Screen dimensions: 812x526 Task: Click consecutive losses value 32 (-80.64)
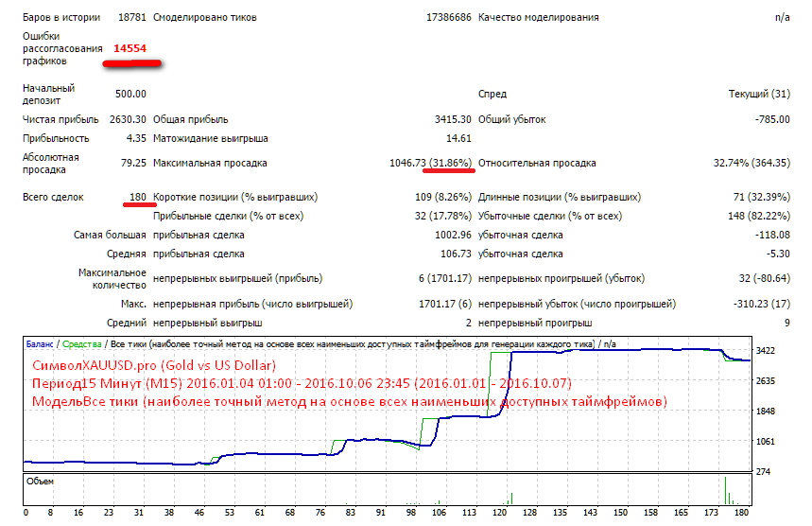[765, 278]
